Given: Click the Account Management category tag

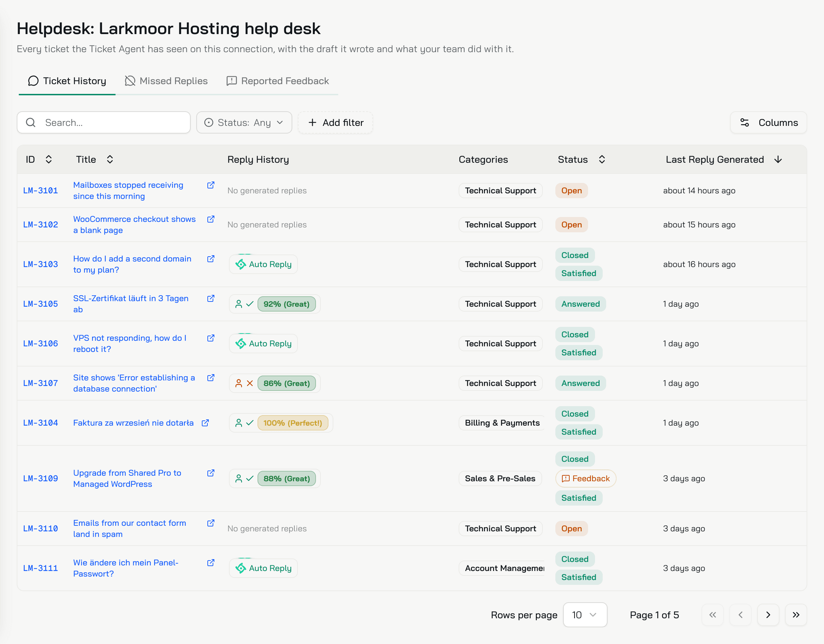Looking at the screenshot, I should tap(502, 568).
